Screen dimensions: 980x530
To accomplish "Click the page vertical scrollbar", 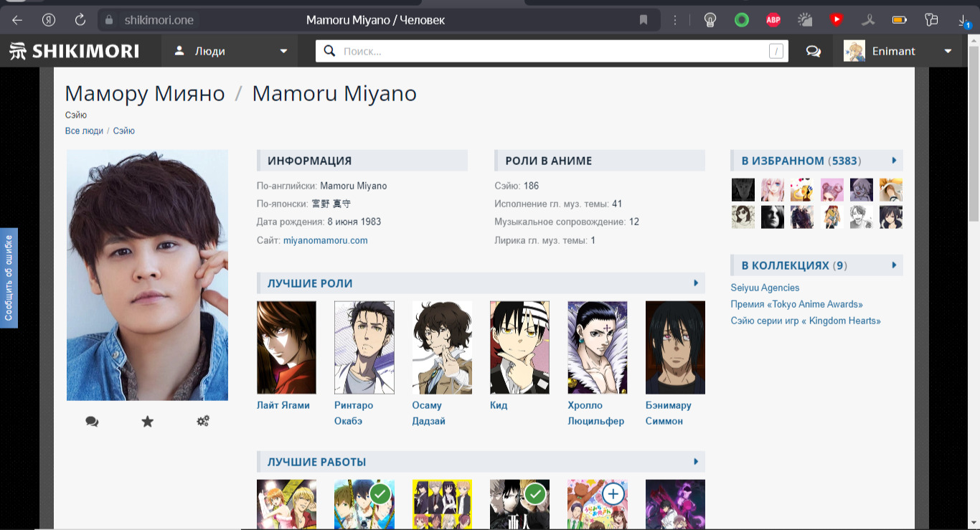I will click(x=974, y=129).
